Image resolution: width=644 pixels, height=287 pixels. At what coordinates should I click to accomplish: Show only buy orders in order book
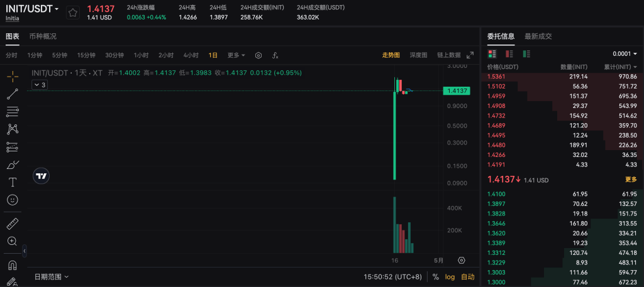coord(526,54)
